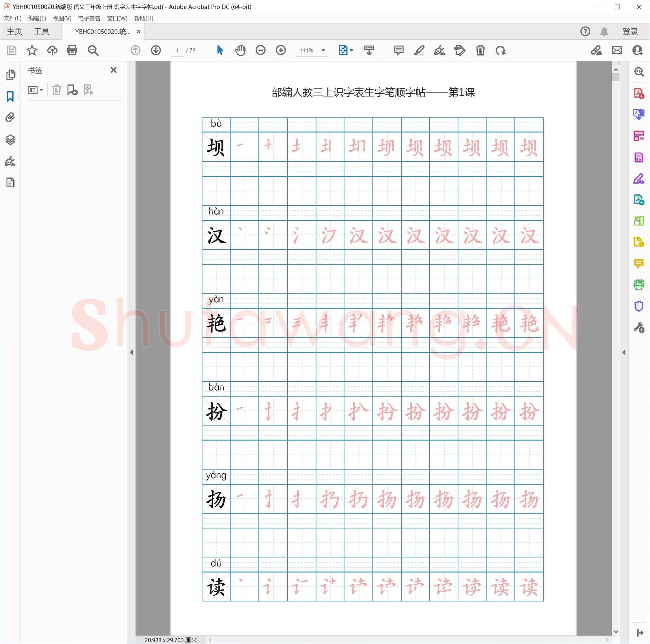Screen dimensions: 650x644
Task: Click the 登录 sign-in button
Action: point(630,32)
